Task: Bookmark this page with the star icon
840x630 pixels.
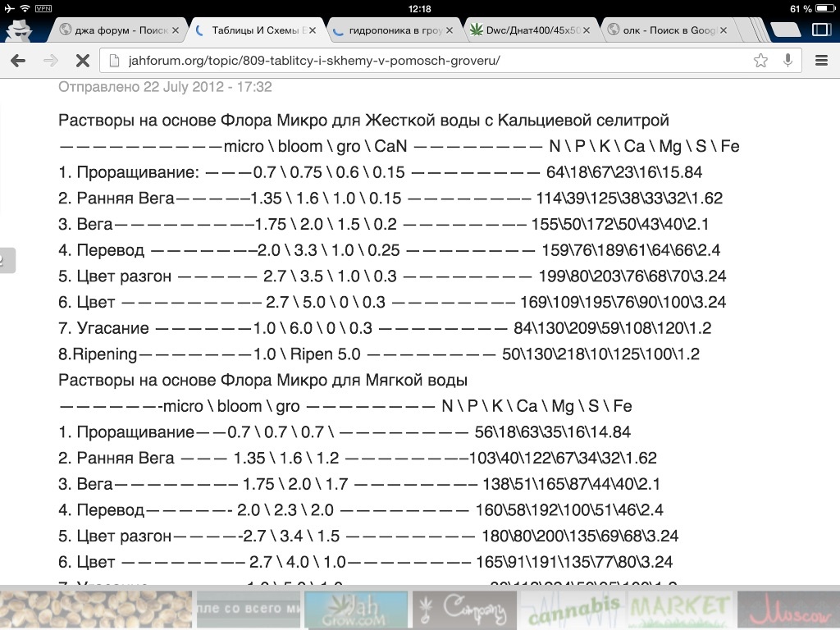Action: point(760,61)
